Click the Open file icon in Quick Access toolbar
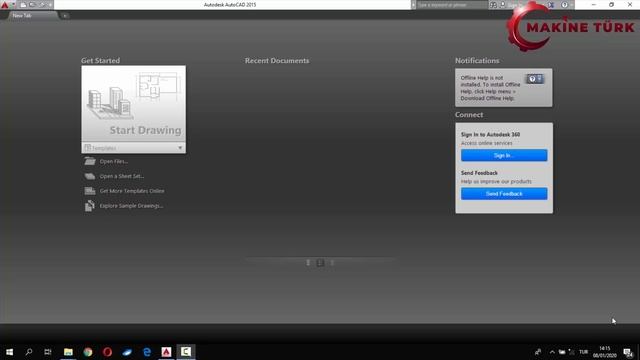The image size is (640, 360). tap(32, 5)
